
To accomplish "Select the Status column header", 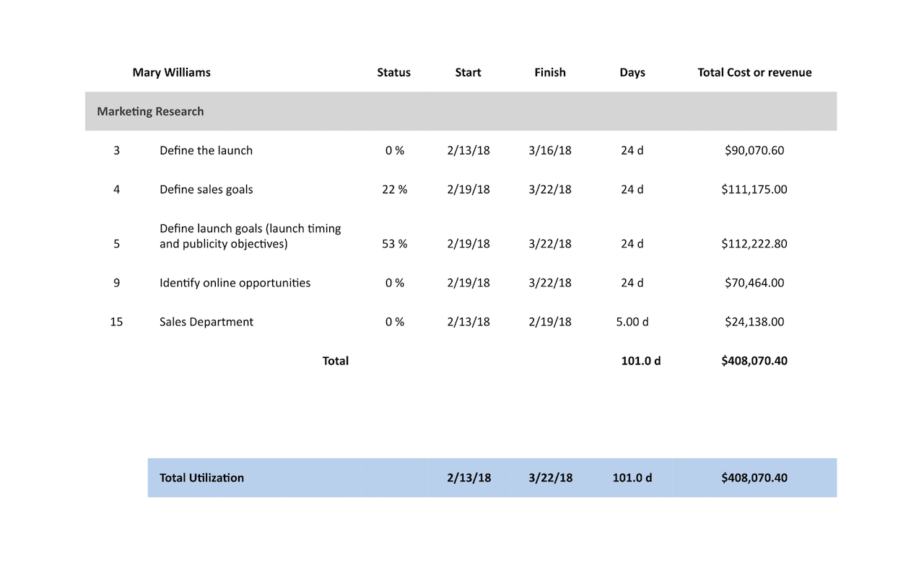I will tap(393, 72).
